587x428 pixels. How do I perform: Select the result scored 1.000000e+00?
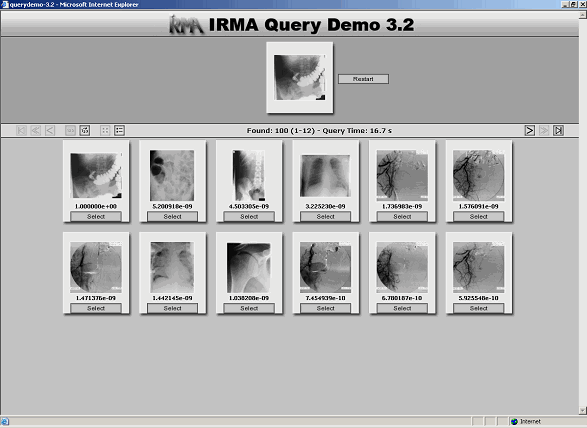(96, 216)
